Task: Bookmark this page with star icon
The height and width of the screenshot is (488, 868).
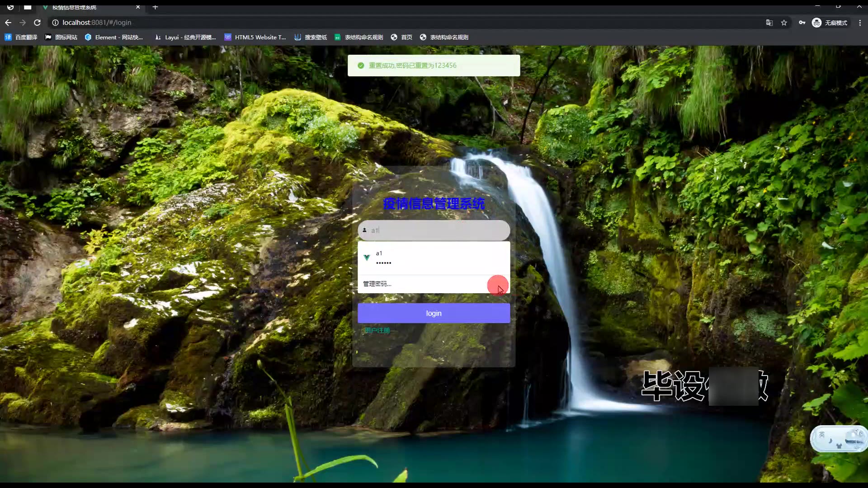Action: (x=784, y=23)
